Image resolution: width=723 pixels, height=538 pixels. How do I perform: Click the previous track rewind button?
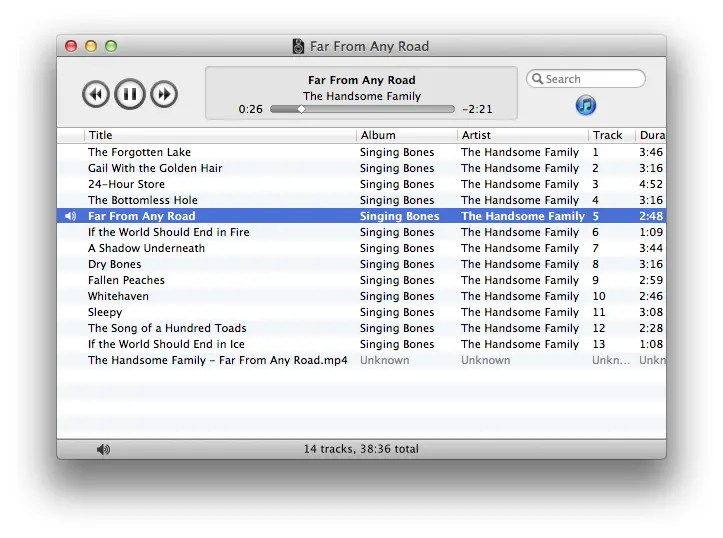(96, 94)
